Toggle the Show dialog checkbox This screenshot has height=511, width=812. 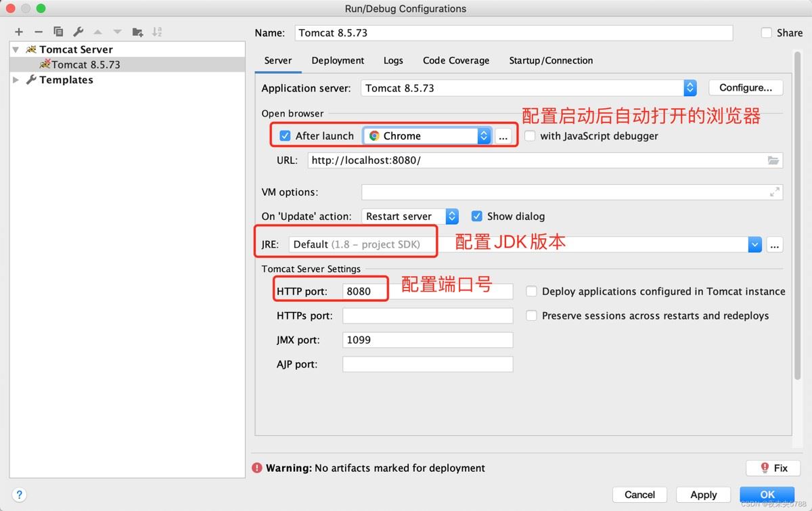point(476,217)
